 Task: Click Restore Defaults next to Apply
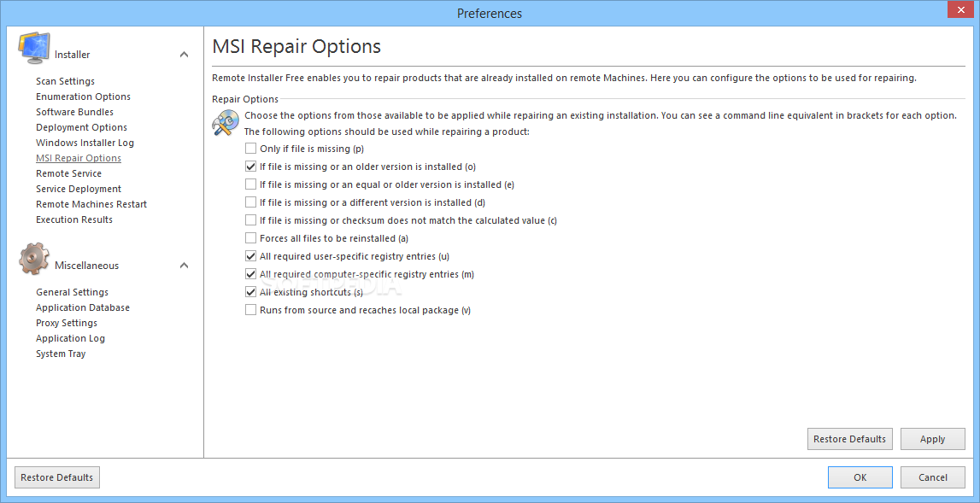[849, 439]
